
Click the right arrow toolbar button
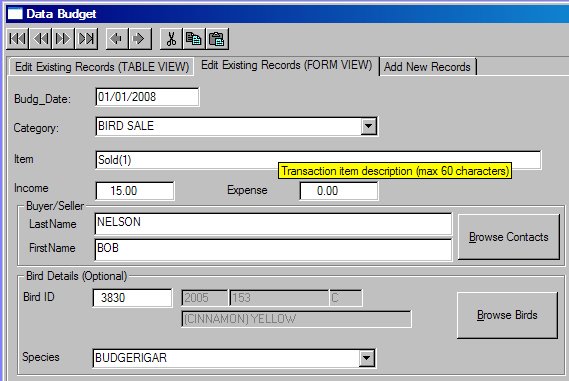click(140, 38)
